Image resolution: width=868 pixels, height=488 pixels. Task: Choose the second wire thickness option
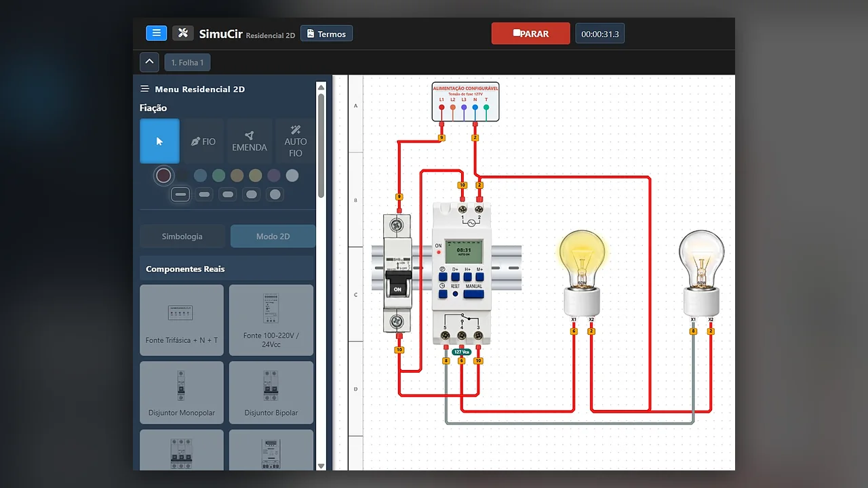pyautogui.click(x=205, y=195)
